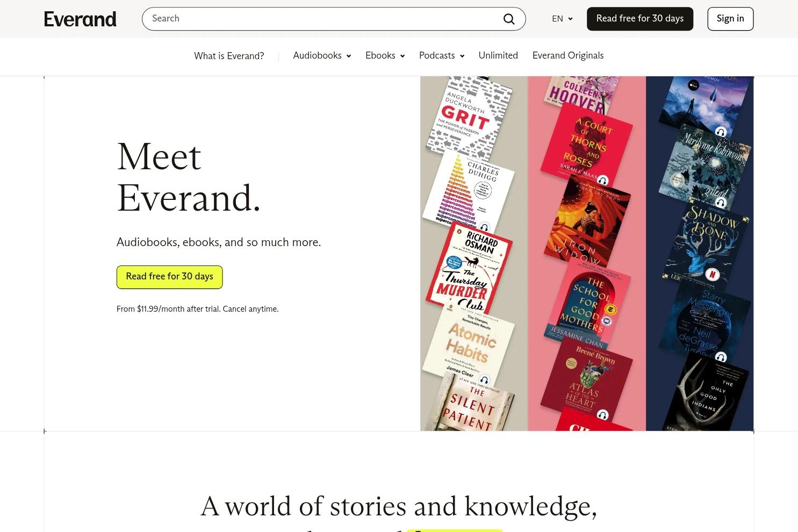The image size is (798, 532).
Task: Open The School for Good Mothers cover
Action: click(587, 304)
